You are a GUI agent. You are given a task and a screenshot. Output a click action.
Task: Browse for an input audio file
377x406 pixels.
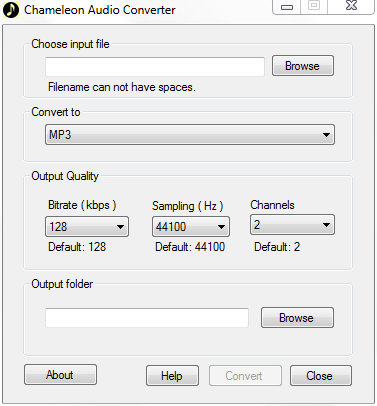click(303, 66)
